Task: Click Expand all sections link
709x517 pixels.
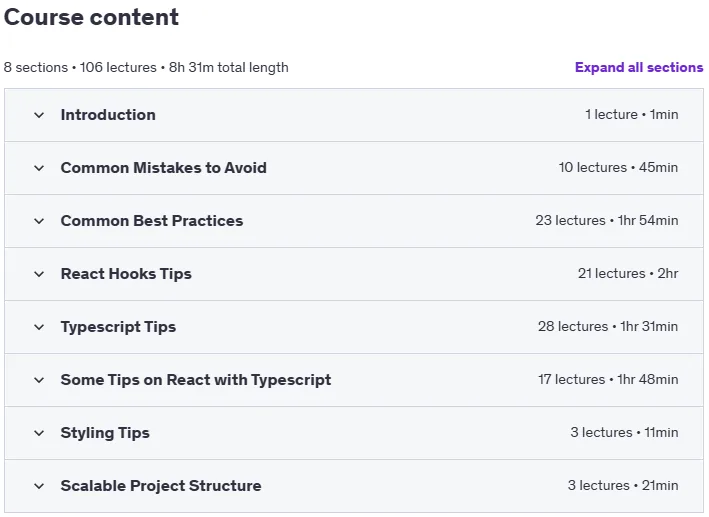Action: pyautogui.click(x=639, y=67)
